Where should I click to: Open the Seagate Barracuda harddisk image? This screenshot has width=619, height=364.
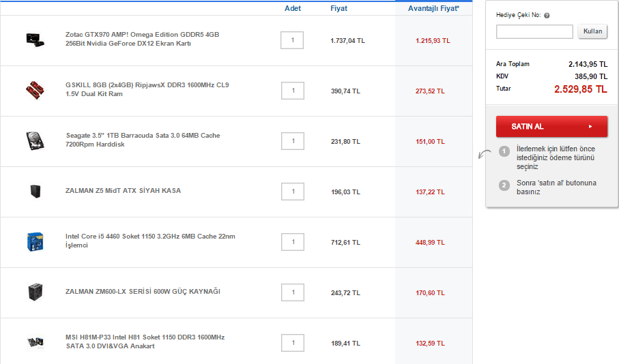(33, 140)
